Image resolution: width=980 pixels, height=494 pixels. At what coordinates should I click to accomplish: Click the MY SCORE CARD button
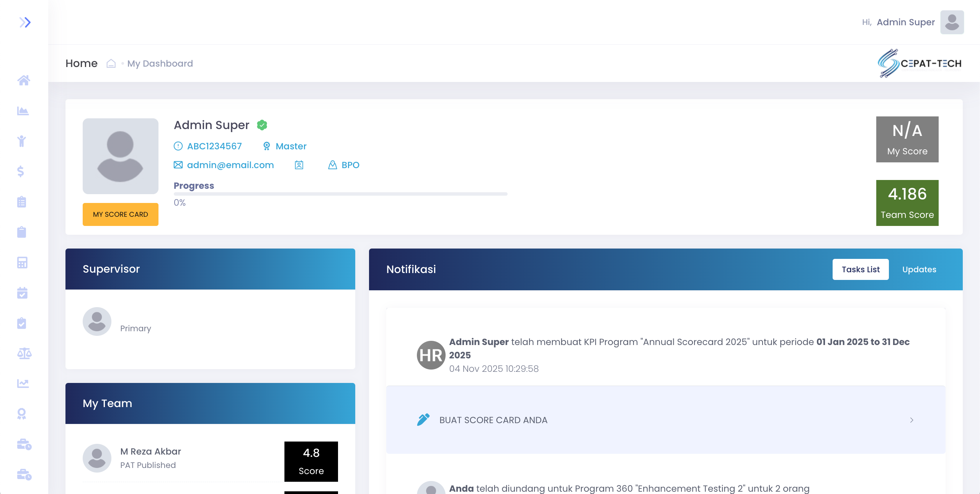(x=120, y=214)
